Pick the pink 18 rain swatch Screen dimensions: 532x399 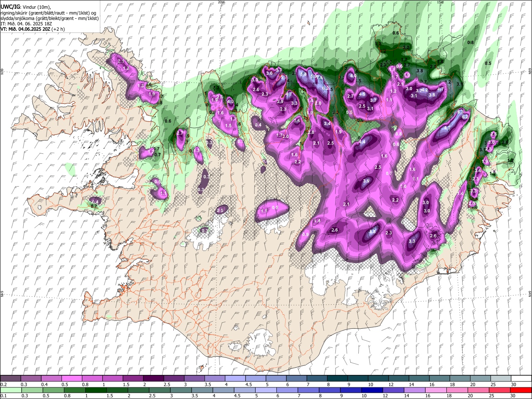tap(457, 390)
